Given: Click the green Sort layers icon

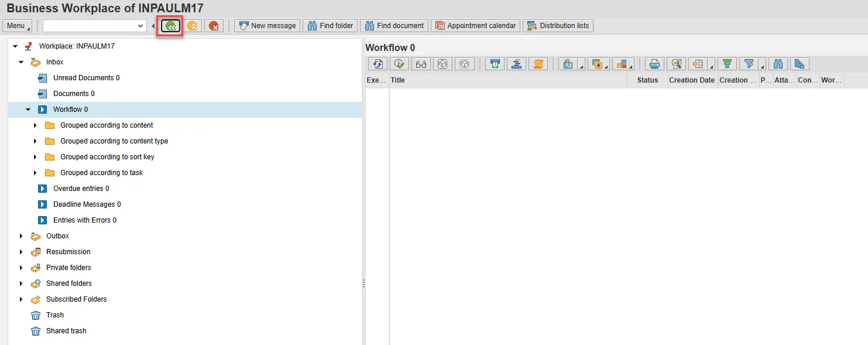Looking at the screenshot, I should pyautogui.click(x=728, y=64).
